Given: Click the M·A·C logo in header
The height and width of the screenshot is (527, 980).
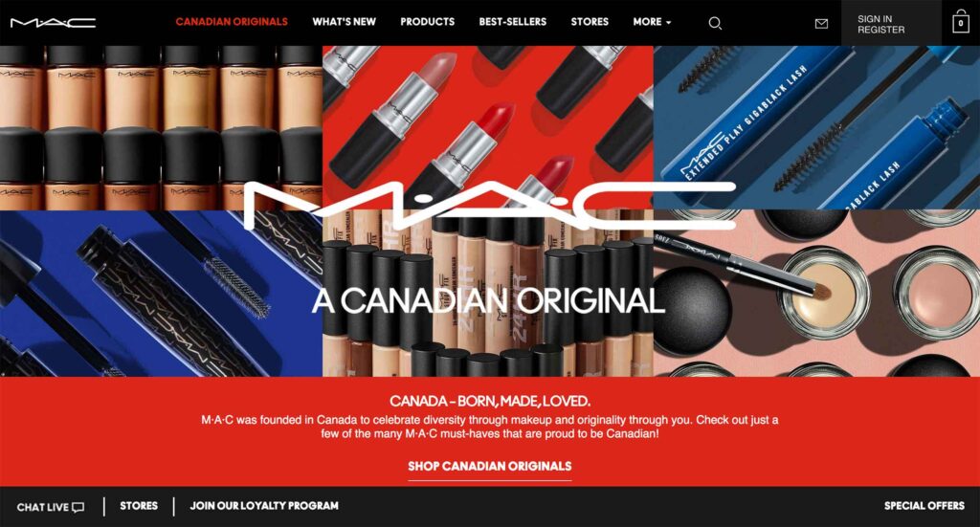Looking at the screenshot, I should [x=54, y=23].
